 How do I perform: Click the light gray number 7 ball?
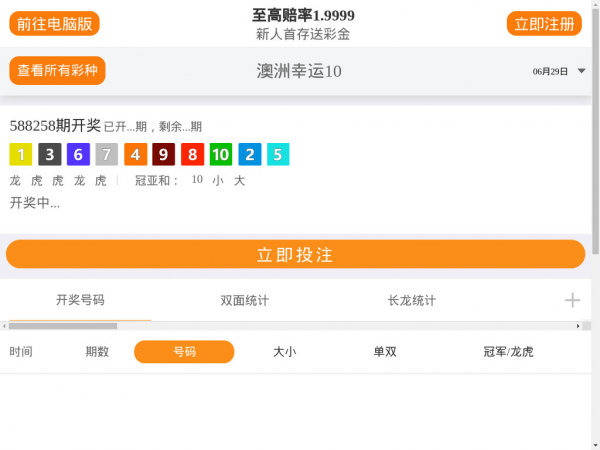tap(107, 155)
